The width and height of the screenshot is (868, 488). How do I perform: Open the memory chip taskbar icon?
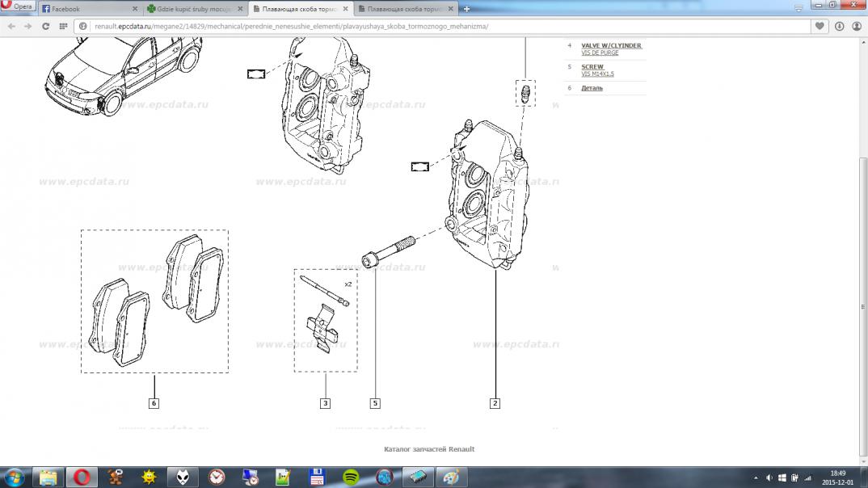pos(418,477)
